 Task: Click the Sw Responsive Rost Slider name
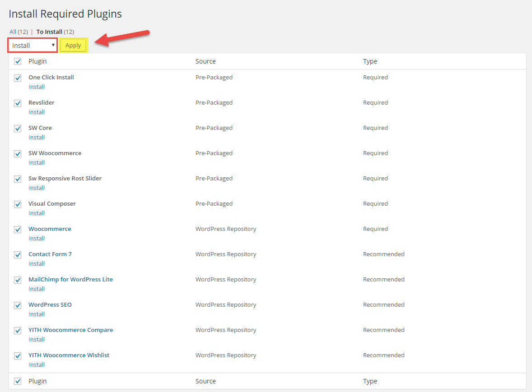point(65,179)
